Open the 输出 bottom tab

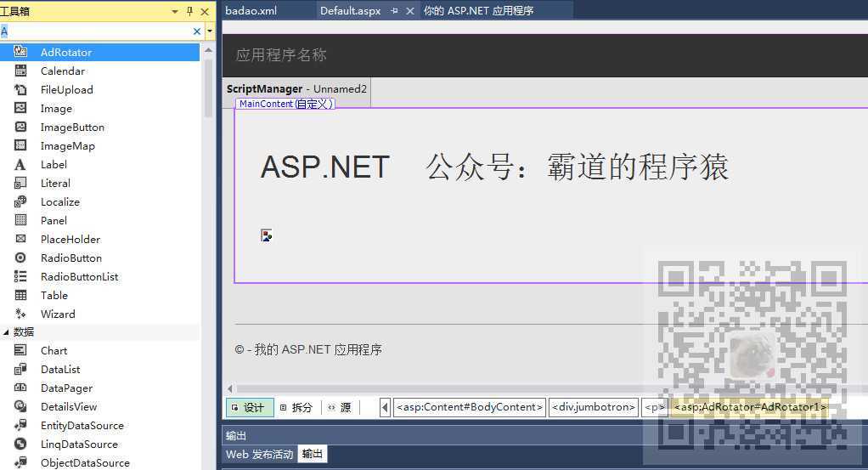(313, 454)
